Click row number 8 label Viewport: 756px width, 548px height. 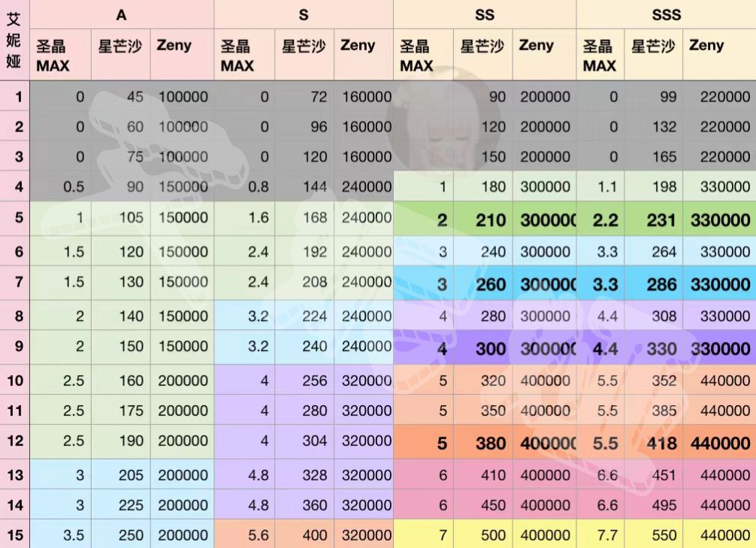pyautogui.click(x=14, y=316)
